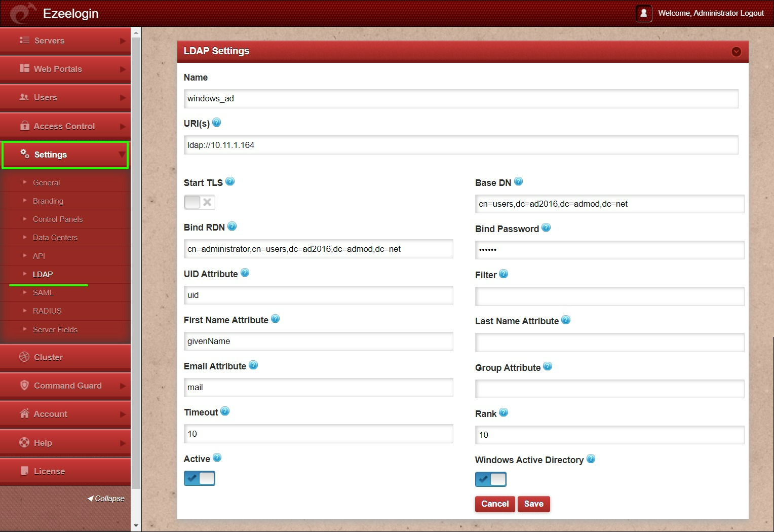Click inside the Filter input field

(x=609, y=296)
